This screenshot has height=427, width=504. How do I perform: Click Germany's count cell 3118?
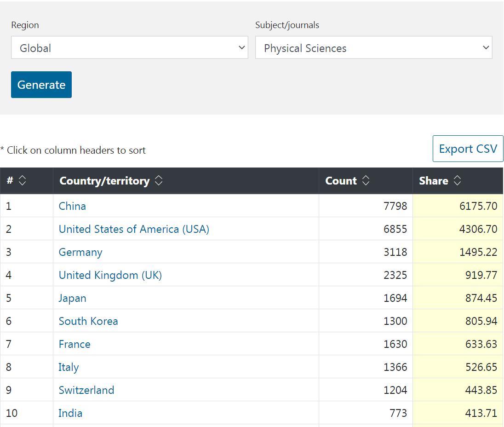tap(395, 252)
